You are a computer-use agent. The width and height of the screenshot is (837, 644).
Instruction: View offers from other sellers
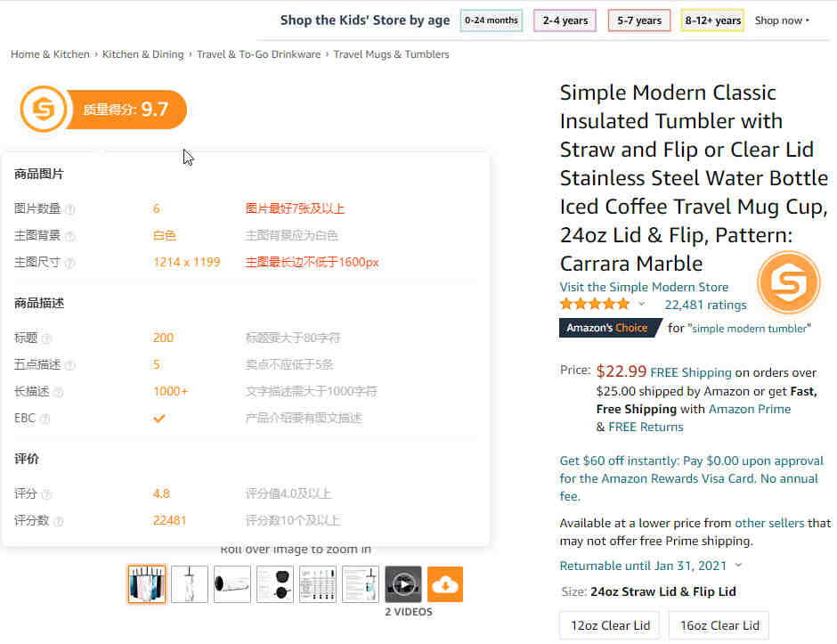pos(769,523)
